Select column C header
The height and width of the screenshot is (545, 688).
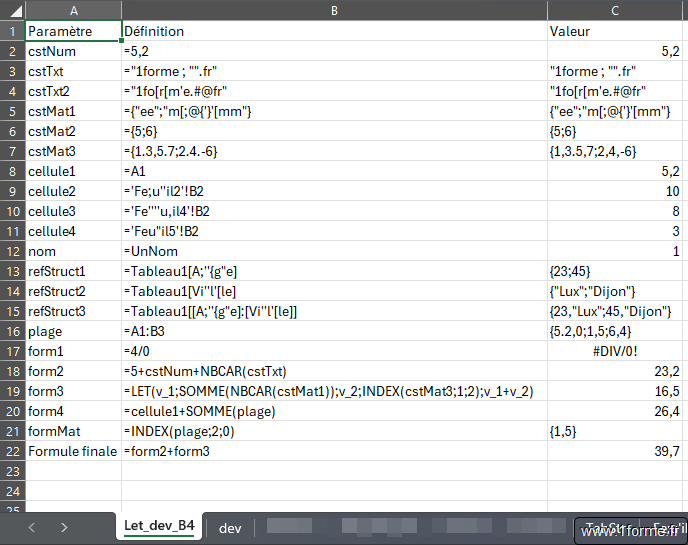(x=616, y=10)
